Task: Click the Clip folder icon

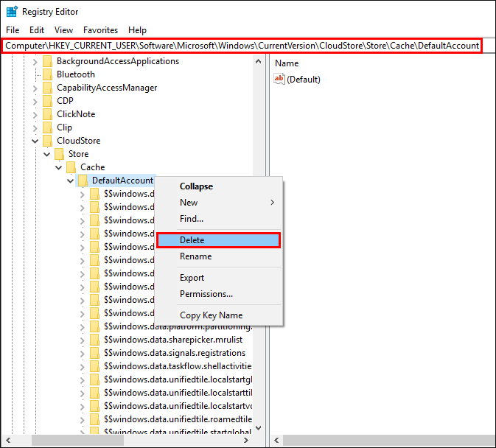Action: click(47, 127)
